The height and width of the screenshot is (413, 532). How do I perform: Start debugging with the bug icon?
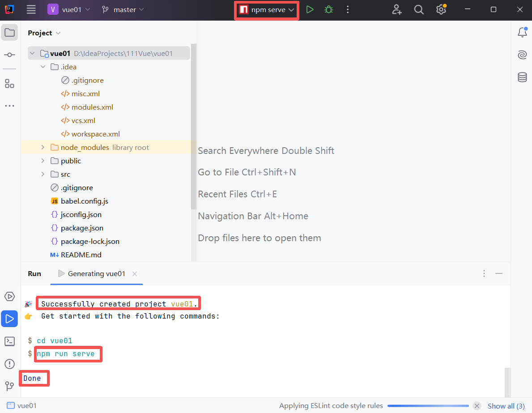(x=328, y=9)
